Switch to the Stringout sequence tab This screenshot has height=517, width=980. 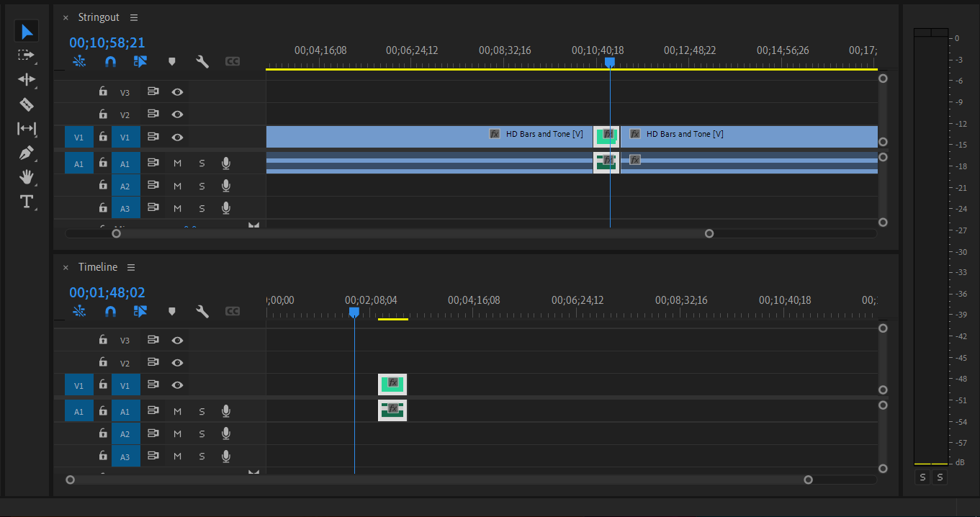point(99,17)
